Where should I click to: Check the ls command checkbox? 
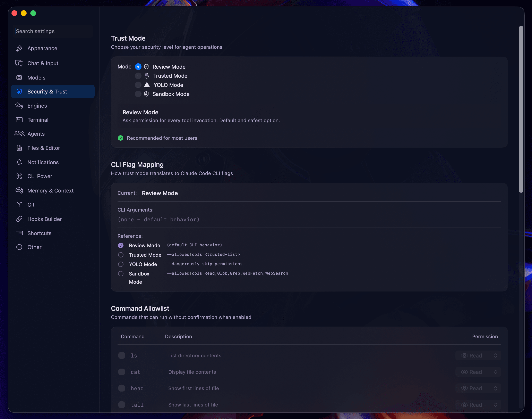click(x=122, y=355)
